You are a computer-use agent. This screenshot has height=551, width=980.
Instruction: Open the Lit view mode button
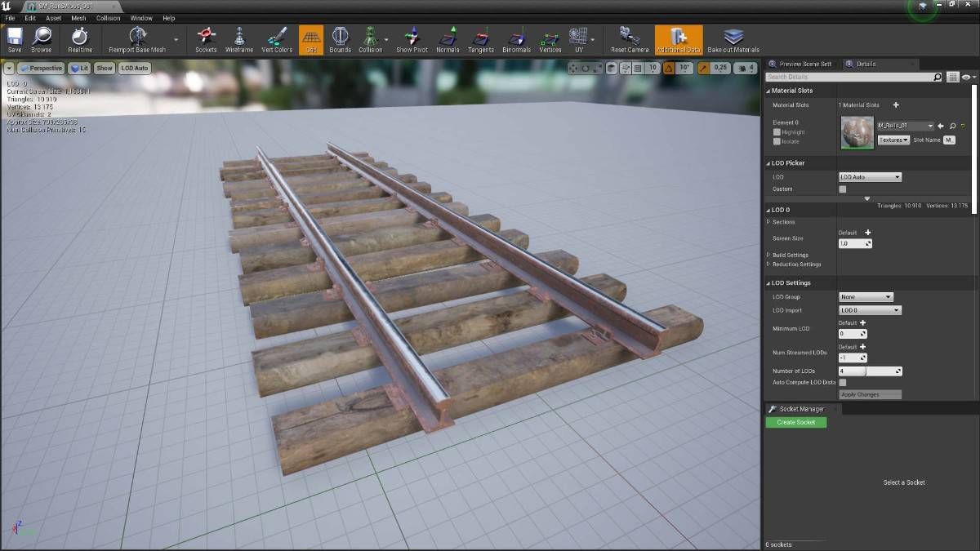tap(79, 69)
